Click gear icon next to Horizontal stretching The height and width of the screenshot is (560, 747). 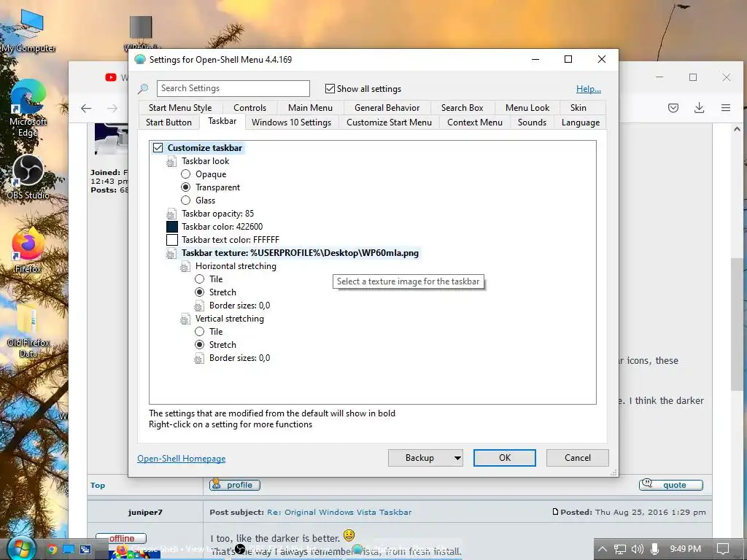pos(185,267)
